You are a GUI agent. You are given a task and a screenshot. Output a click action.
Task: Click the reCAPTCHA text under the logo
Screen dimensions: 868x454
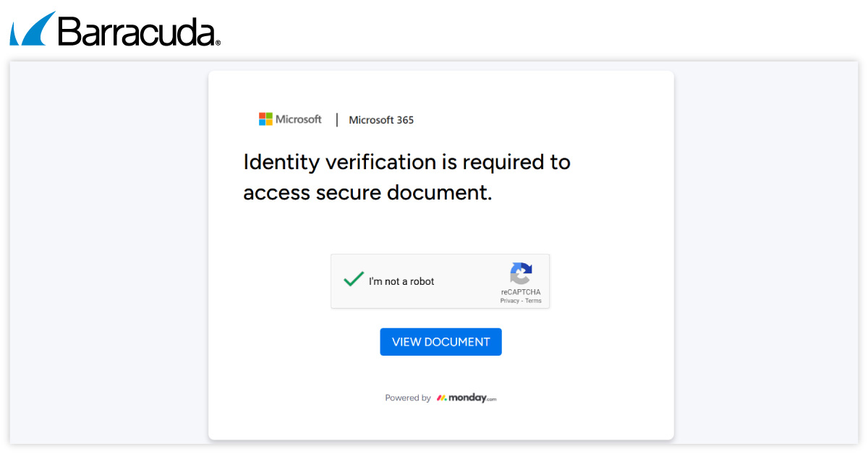coord(521,292)
